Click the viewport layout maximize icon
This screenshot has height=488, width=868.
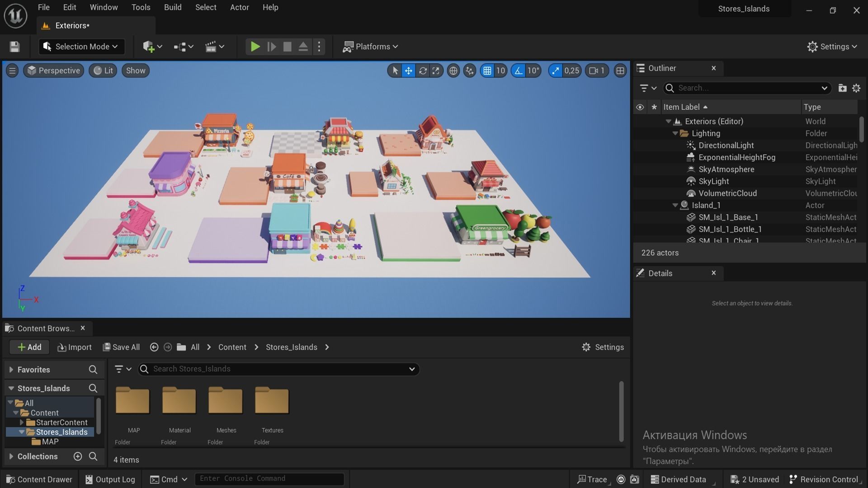click(620, 70)
